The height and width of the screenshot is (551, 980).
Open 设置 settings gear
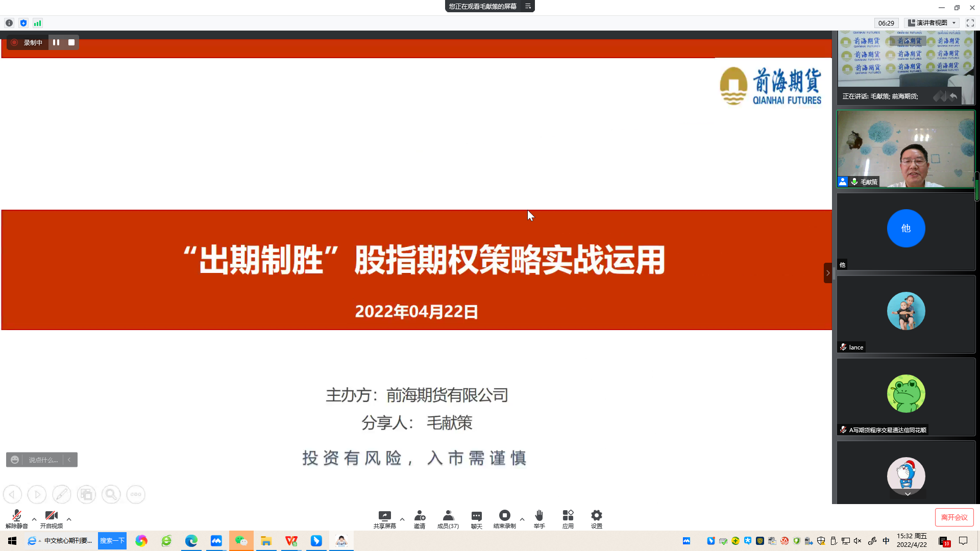point(597,519)
